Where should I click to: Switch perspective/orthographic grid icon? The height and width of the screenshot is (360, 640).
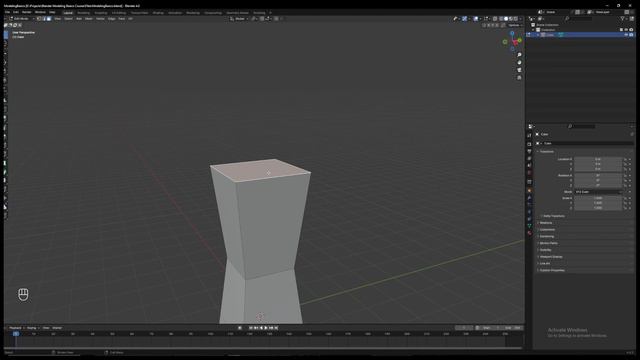pyautogui.click(x=519, y=78)
